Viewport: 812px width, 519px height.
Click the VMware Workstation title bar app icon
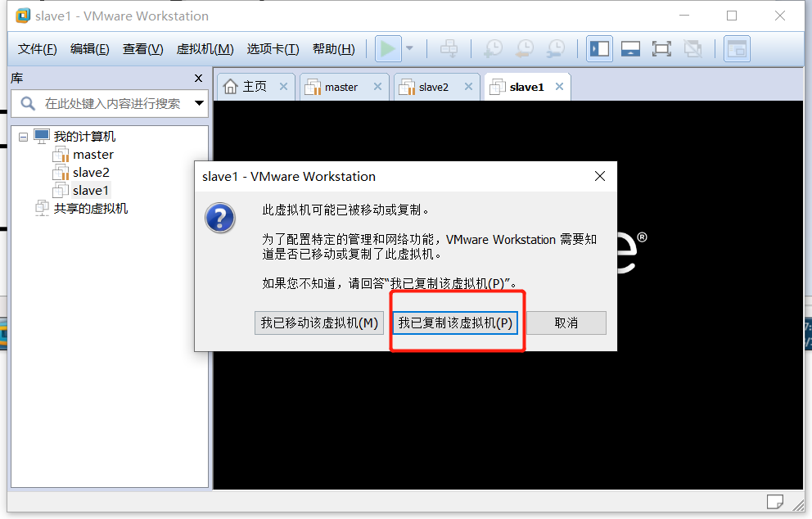23,16
